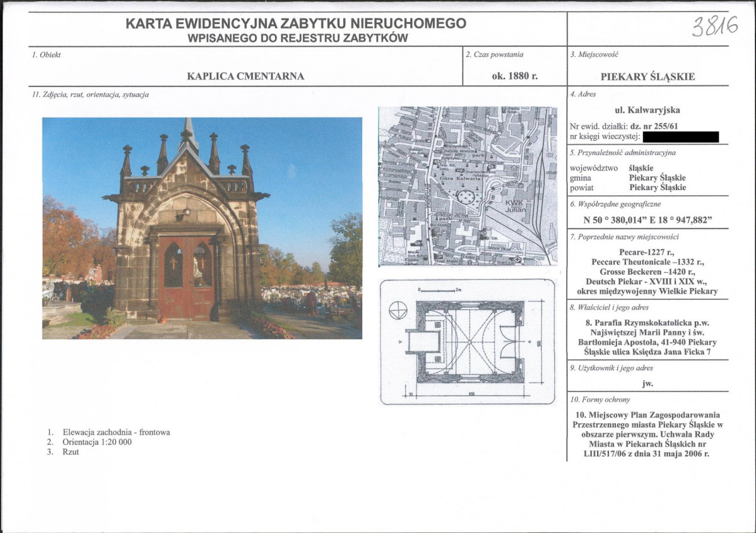This screenshot has height=533, width=756.
Task: Click the object name "Kaplica cmentarna"
Action: (x=245, y=76)
